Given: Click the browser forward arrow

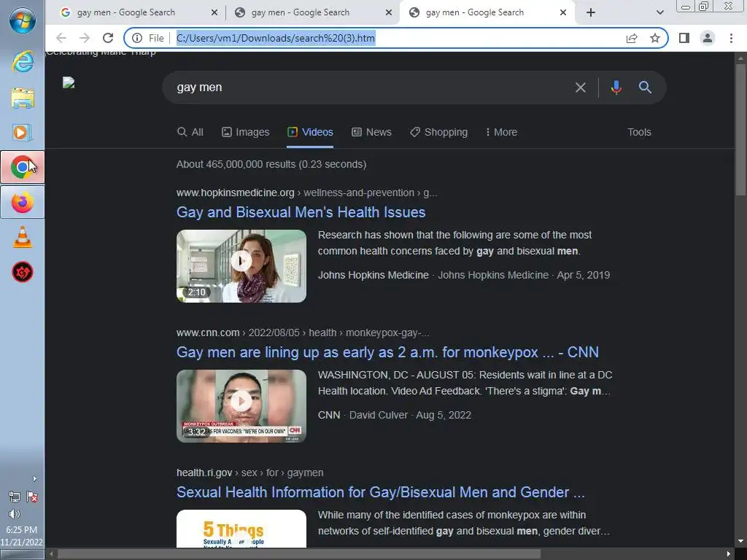Looking at the screenshot, I should 85,38.
